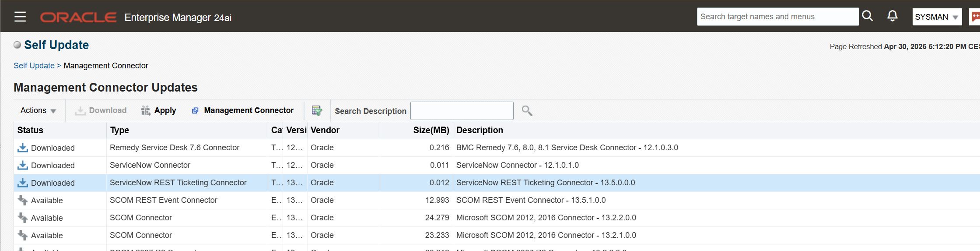Click BMC Remedy 7.6, 8.0, 8.1 description
Screen dimensions: 980x251
click(x=567, y=148)
